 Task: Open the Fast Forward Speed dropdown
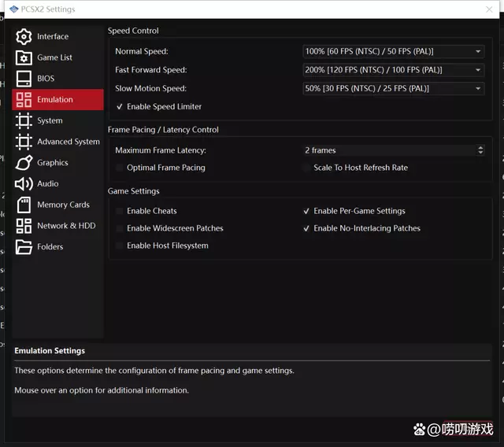point(394,70)
